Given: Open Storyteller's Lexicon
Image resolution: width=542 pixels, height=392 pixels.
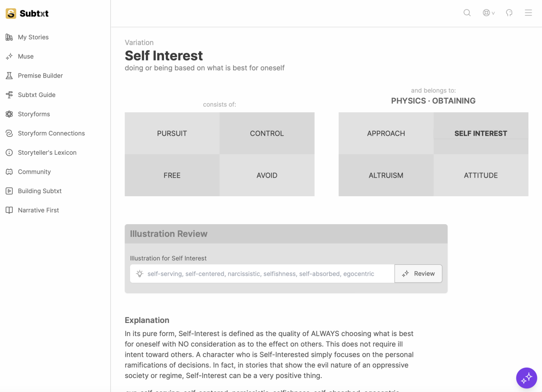Looking at the screenshot, I should pos(46,152).
